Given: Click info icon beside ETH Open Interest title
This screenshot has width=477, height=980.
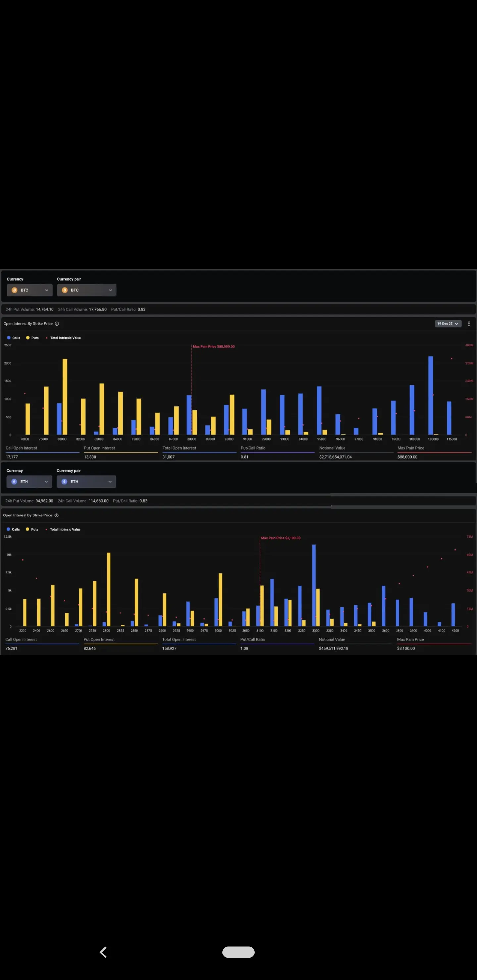Looking at the screenshot, I should [x=56, y=515].
